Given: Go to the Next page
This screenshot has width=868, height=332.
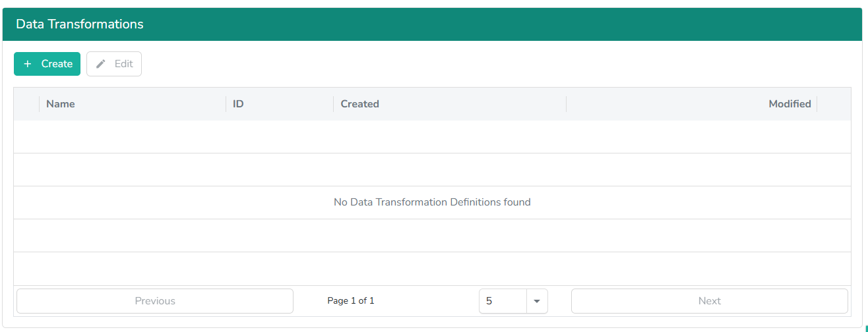Looking at the screenshot, I should click(709, 301).
